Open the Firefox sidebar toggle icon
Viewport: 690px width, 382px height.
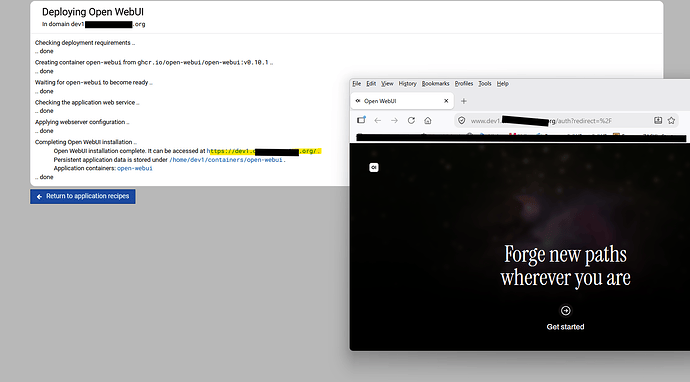click(361, 120)
